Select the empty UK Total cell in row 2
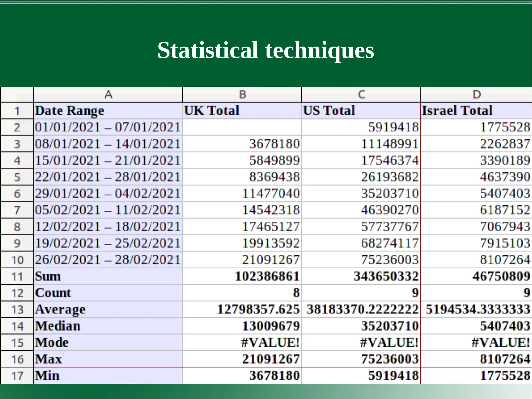The image size is (532, 399). coord(242,127)
